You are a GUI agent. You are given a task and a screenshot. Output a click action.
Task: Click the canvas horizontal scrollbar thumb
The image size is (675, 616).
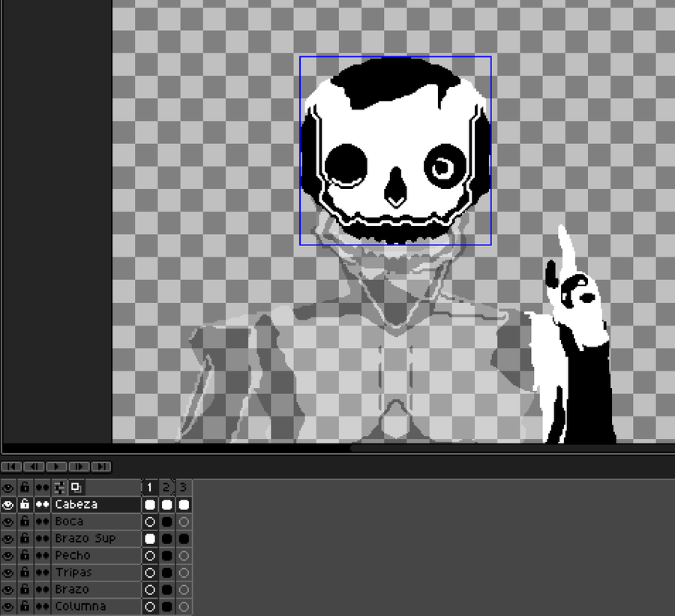pyautogui.click(x=512, y=448)
